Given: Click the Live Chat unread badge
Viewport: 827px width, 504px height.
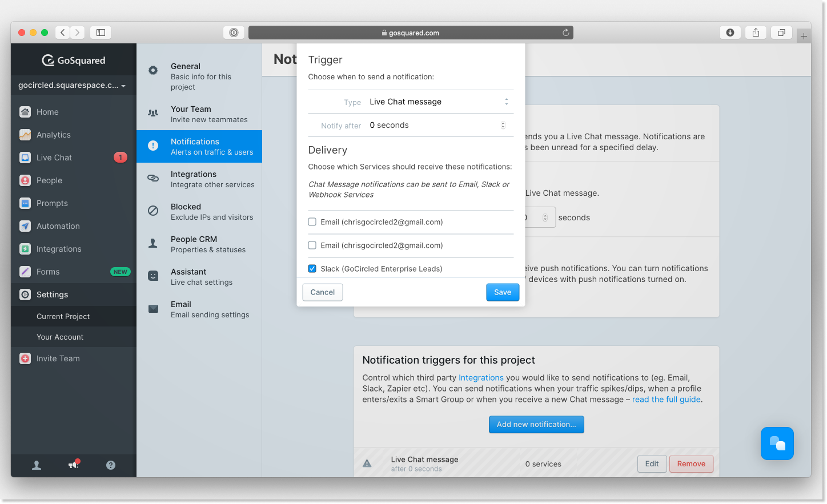Looking at the screenshot, I should coord(121,158).
